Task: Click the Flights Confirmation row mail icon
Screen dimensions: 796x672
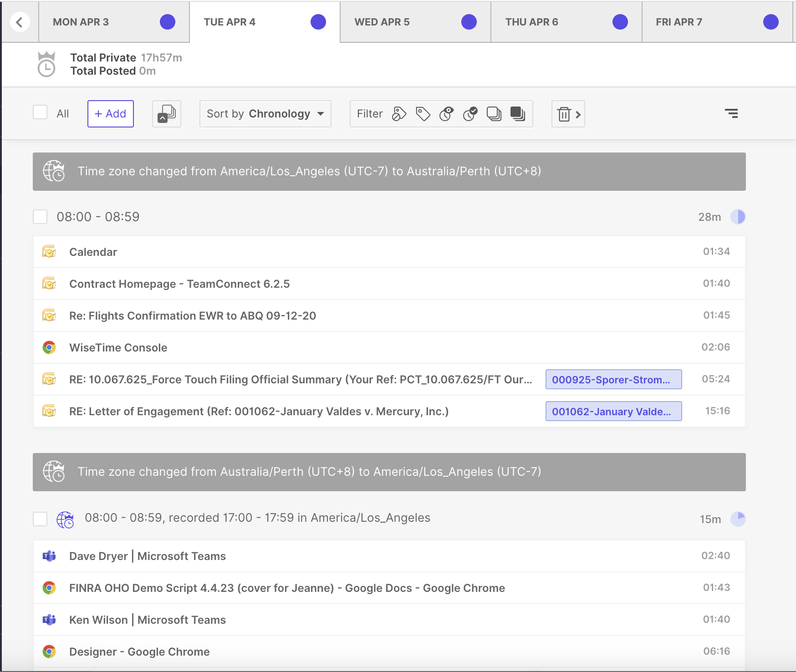Action: click(x=49, y=315)
